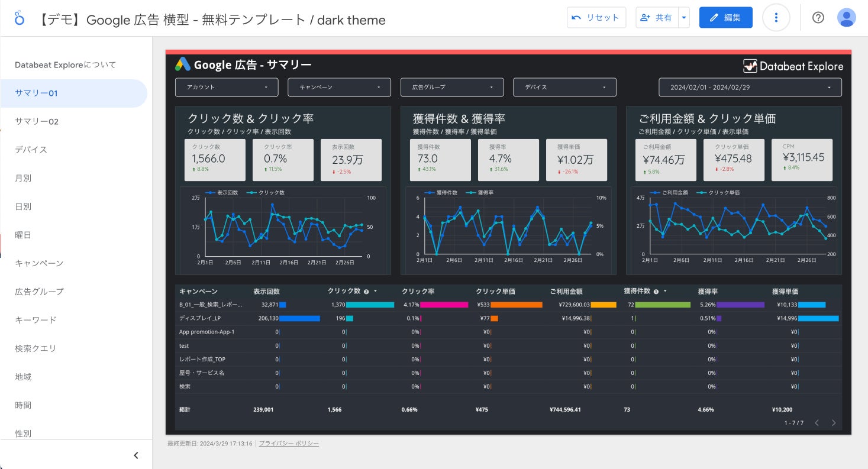Click the 1 - 7 / 7 pagination text
Screen dimensions: 868x469
coord(794,423)
